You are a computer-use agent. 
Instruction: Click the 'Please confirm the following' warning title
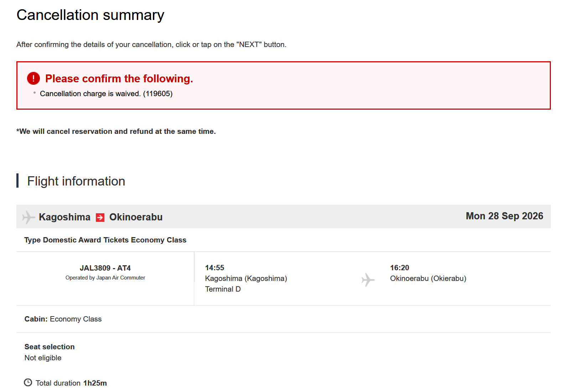[119, 78]
